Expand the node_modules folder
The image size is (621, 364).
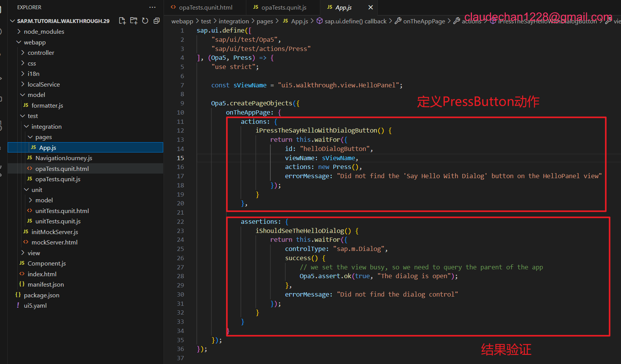pos(44,31)
